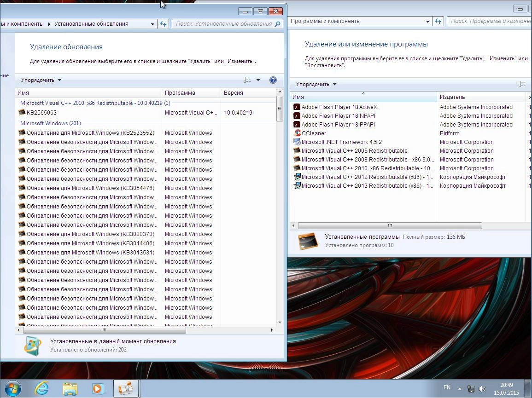
Task: Open the Windows Start menu
Action: (12, 388)
